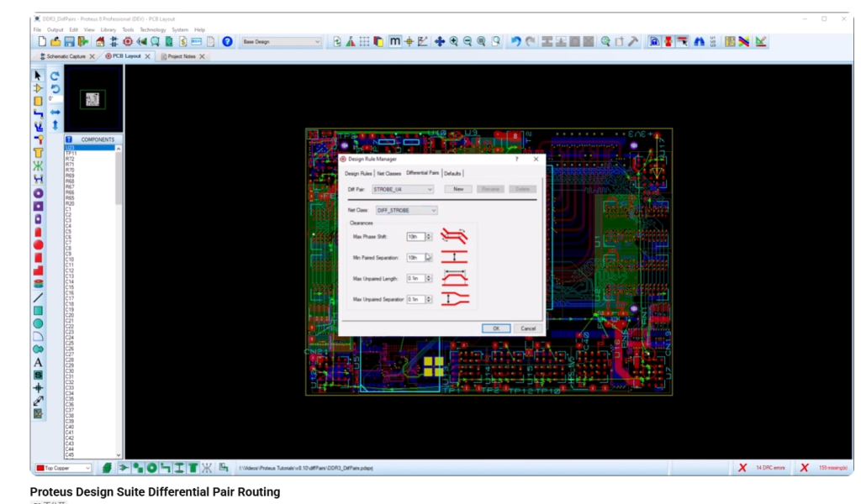Switch to the Design Rules tab

click(358, 173)
